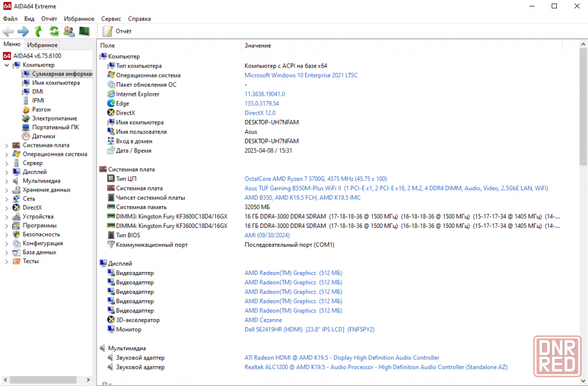Open the Asus TUF Gaming B550M-Plus WiFi II link
The image size is (588, 386).
tap(396, 188)
